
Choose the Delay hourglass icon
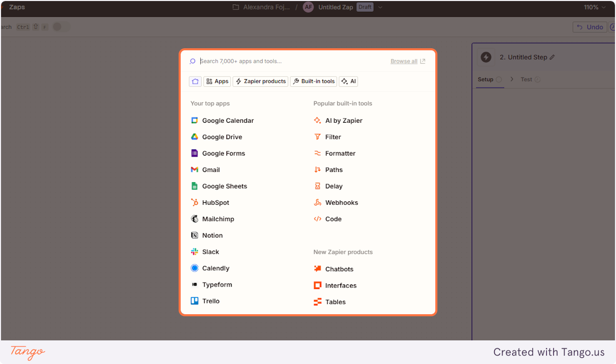(x=318, y=186)
